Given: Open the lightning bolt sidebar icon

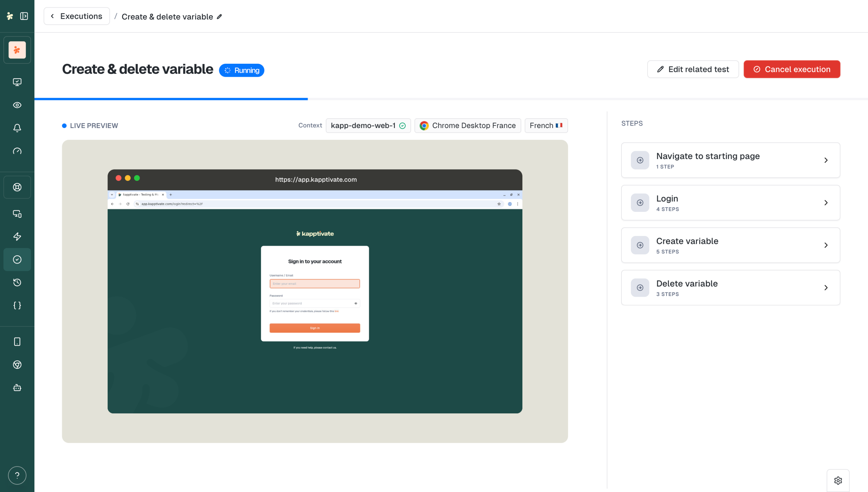Looking at the screenshot, I should [x=17, y=237].
